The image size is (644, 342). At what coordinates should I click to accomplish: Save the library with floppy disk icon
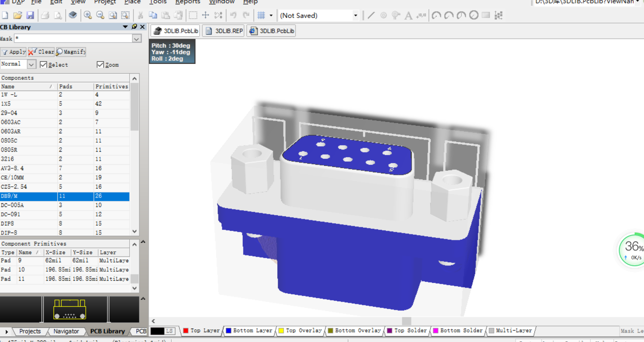coord(30,16)
